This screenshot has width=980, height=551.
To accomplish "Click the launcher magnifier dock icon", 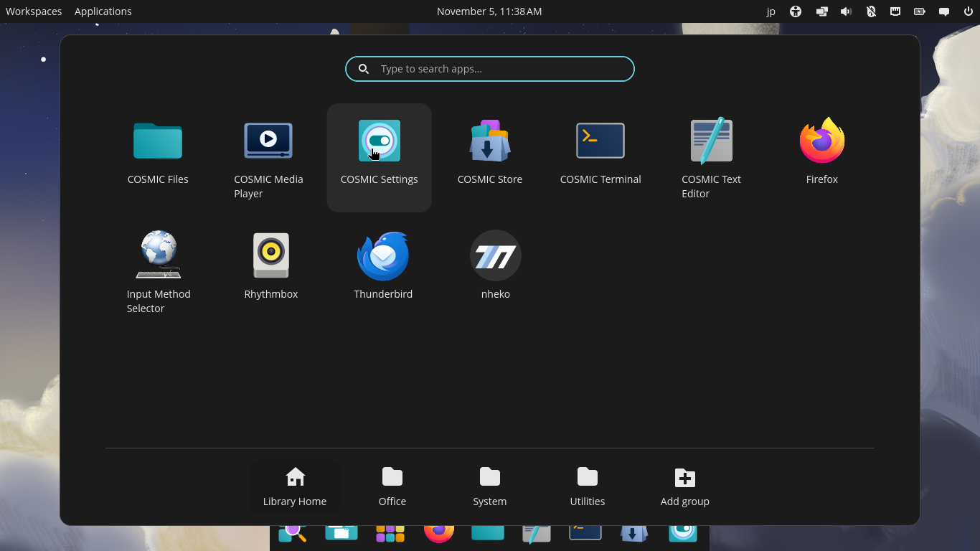I will click(x=293, y=534).
